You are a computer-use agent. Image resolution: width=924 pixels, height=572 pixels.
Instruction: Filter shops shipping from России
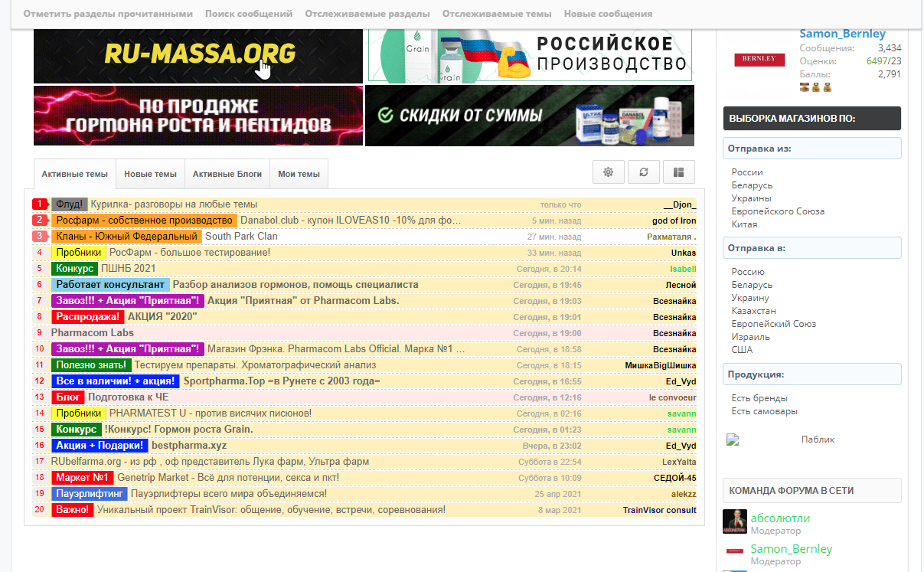tap(747, 172)
